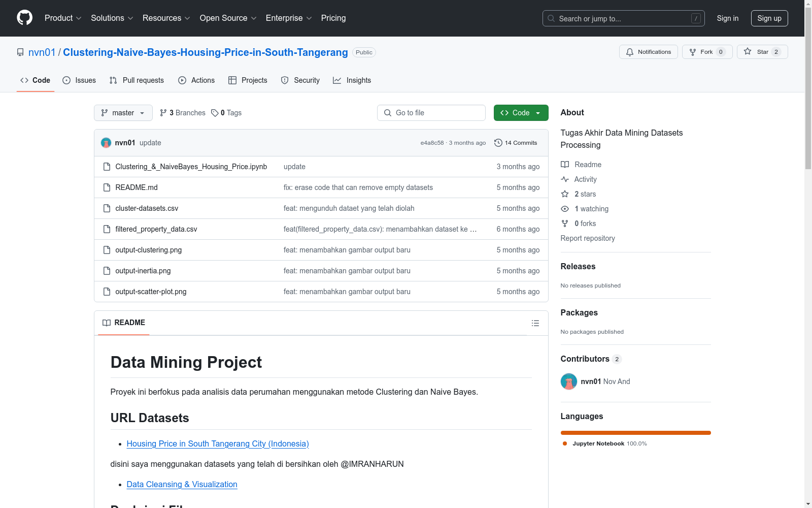Click nvn01's avatar in the commit header

point(106,143)
